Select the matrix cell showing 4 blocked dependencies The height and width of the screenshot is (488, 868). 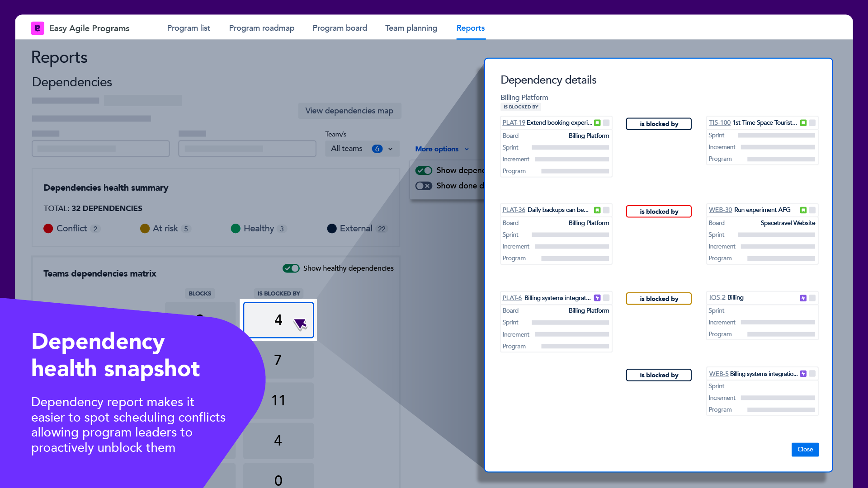tap(278, 320)
